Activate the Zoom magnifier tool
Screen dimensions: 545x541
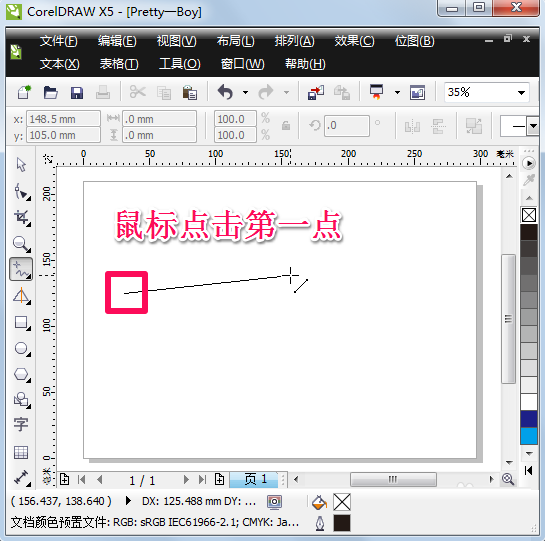tap(22, 244)
